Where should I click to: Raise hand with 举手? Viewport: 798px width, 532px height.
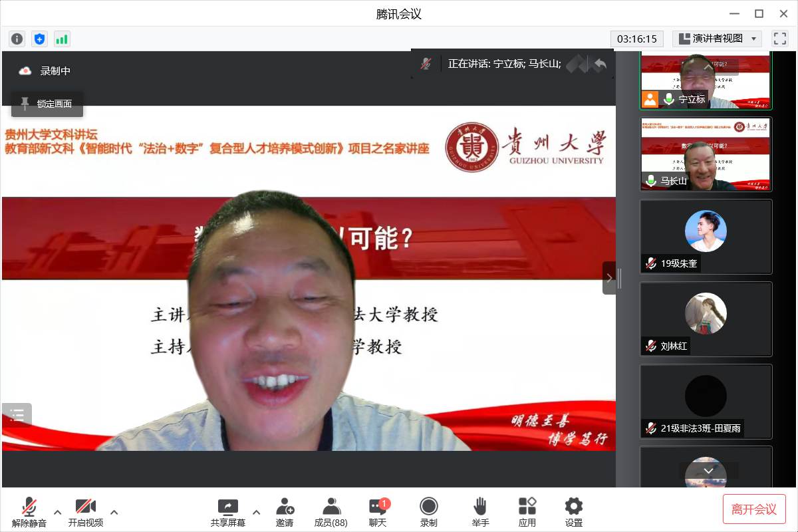480,512
